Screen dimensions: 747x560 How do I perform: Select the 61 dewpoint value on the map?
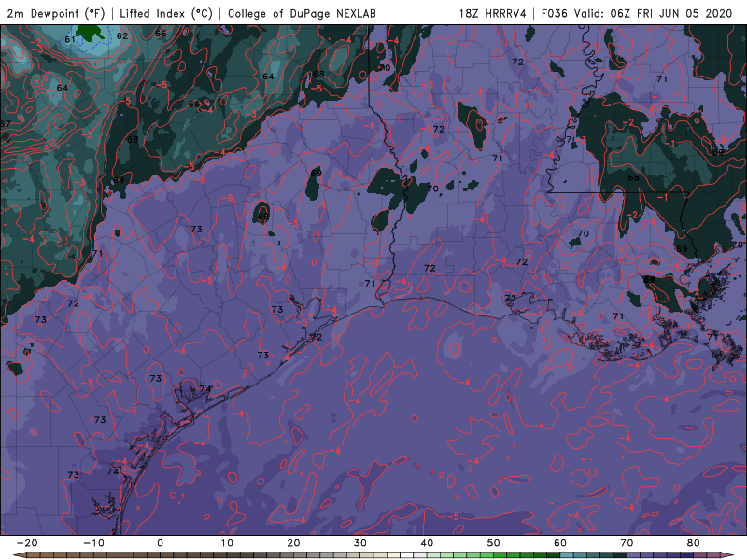pos(69,39)
